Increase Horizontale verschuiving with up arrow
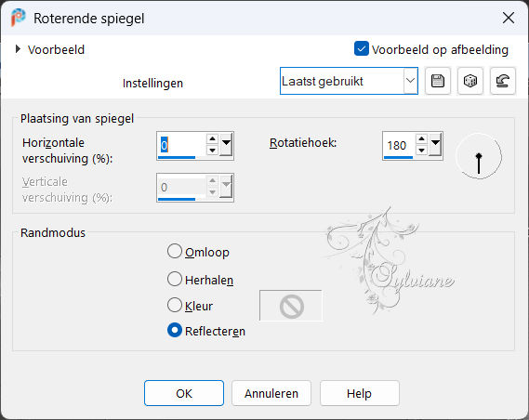 coord(212,138)
